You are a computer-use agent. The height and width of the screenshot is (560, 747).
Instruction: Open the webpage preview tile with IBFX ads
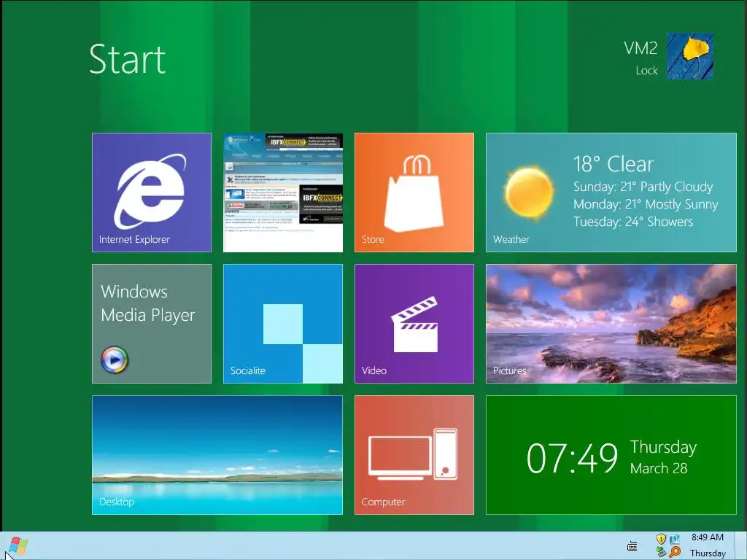point(283,192)
